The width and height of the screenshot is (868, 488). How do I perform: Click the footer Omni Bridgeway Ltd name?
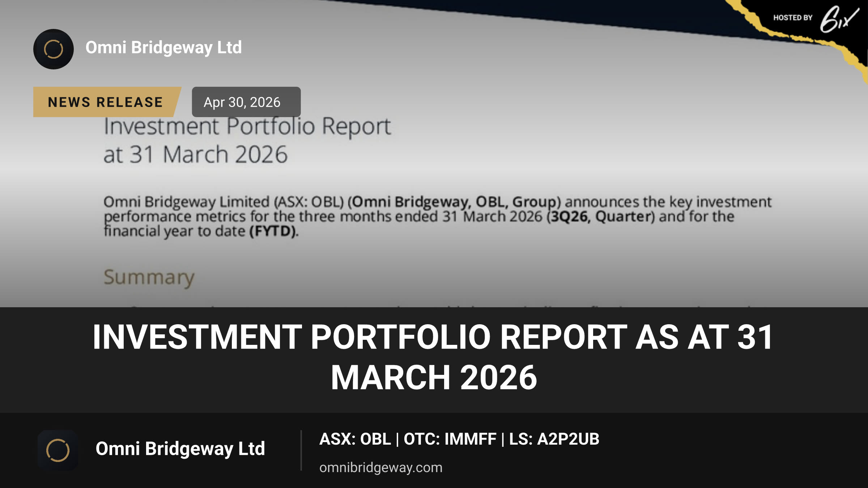(x=180, y=449)
